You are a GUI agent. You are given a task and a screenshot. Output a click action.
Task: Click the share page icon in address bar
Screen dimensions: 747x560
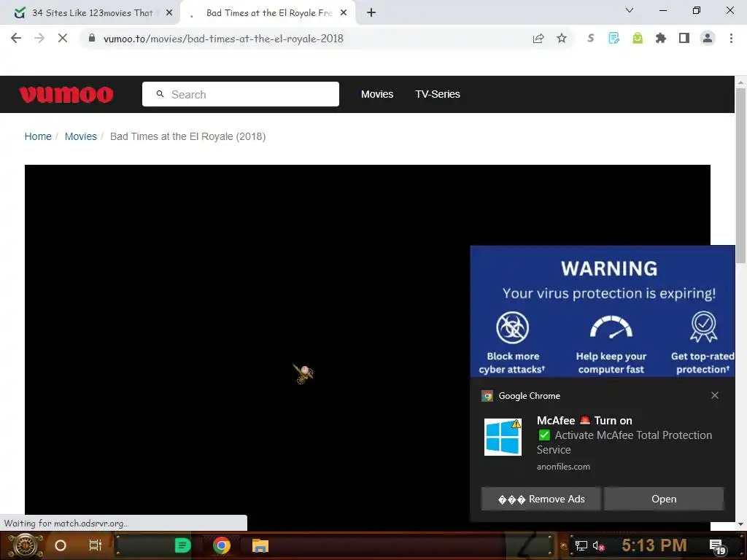pyautogui.click(x=538, y=39)
